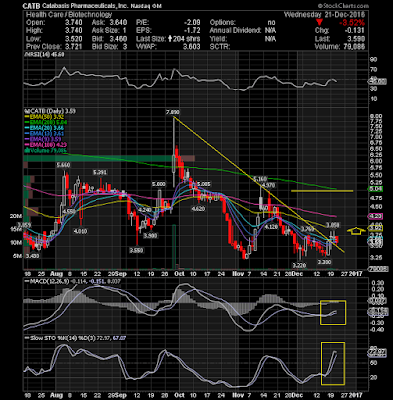
Task: Click the yellow highlight box on MACD panel
Action: 333,312
